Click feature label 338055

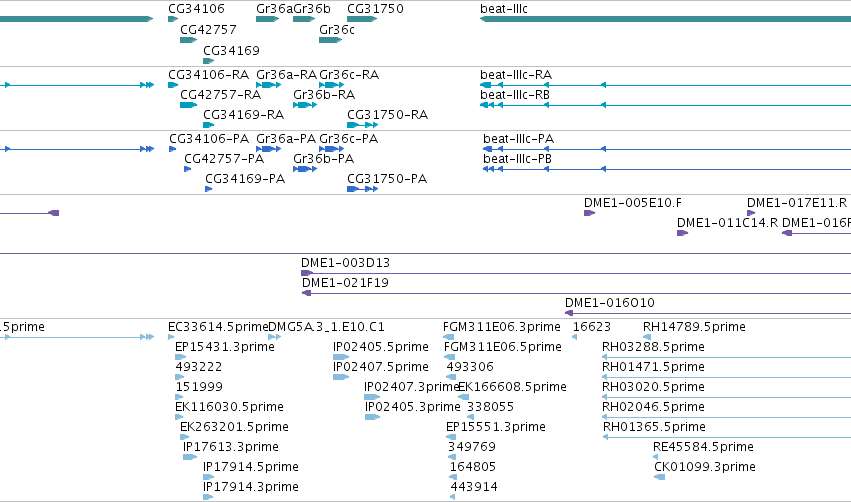(491, 407)
